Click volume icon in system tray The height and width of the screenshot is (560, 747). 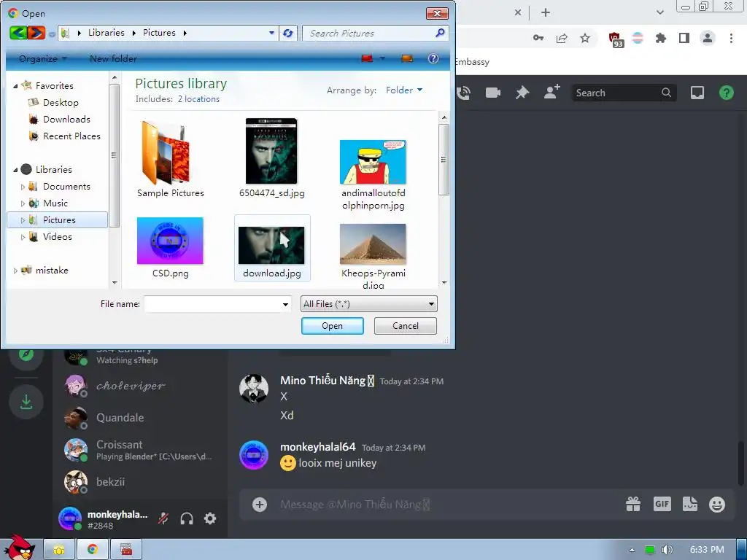point(667,550)
